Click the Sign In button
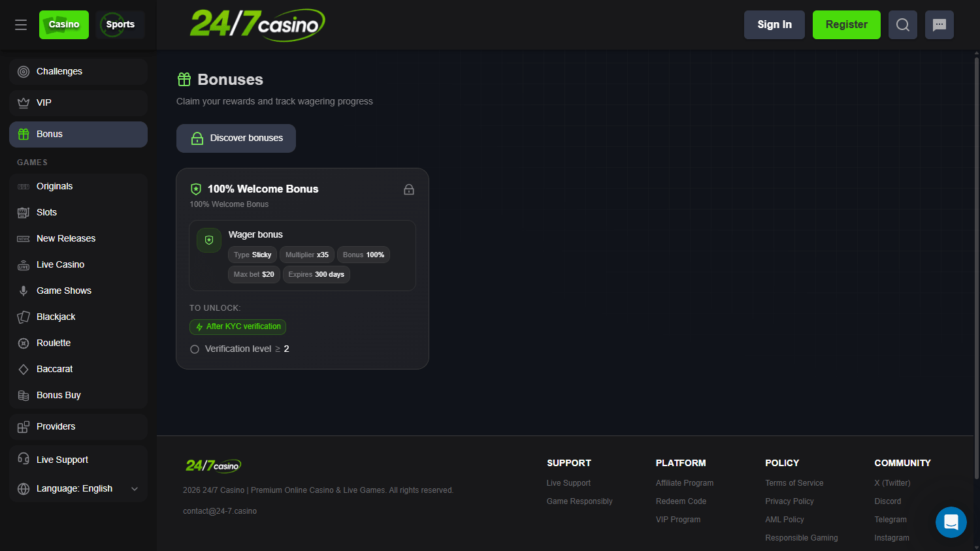Screen dimensions: 980x551 tap(774, 25)
